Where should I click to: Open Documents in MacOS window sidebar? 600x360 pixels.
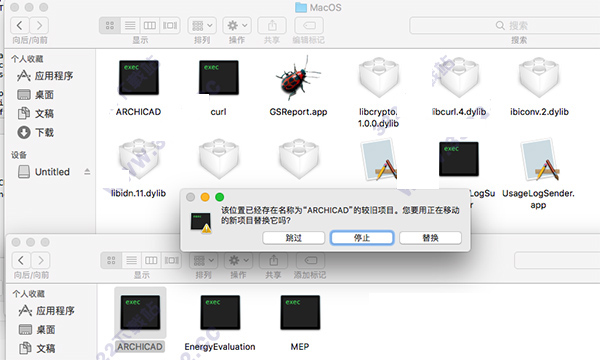click(x=36, y=113)
